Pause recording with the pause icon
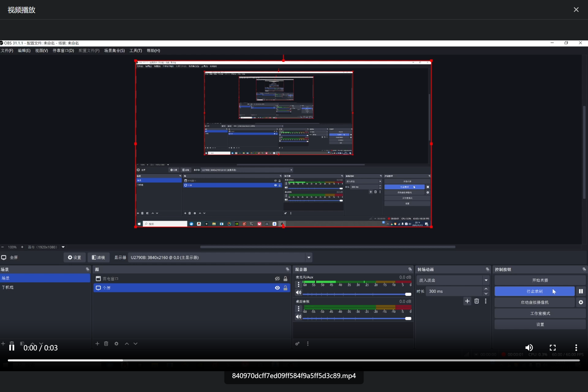This screenshot has width=588, height=392. pos(581,291)
